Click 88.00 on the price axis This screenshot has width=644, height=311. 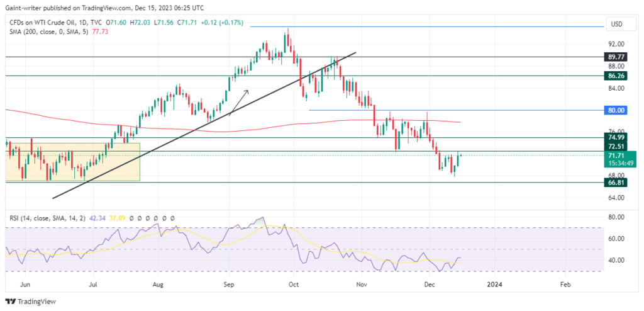click(616, 66)
